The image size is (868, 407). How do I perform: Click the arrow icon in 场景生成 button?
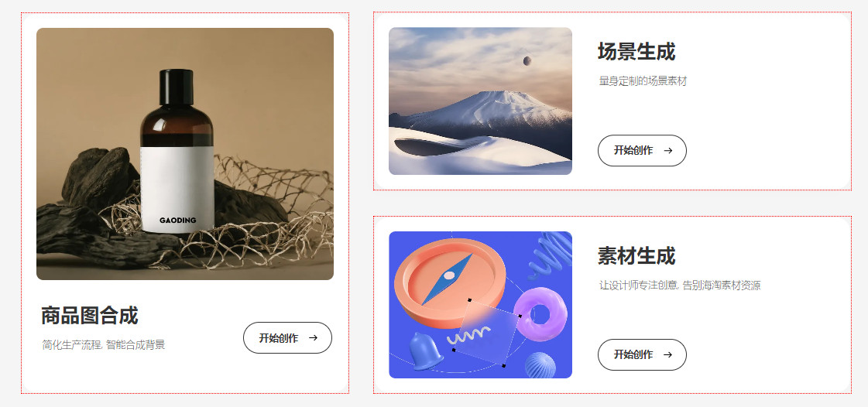point(667,150)
